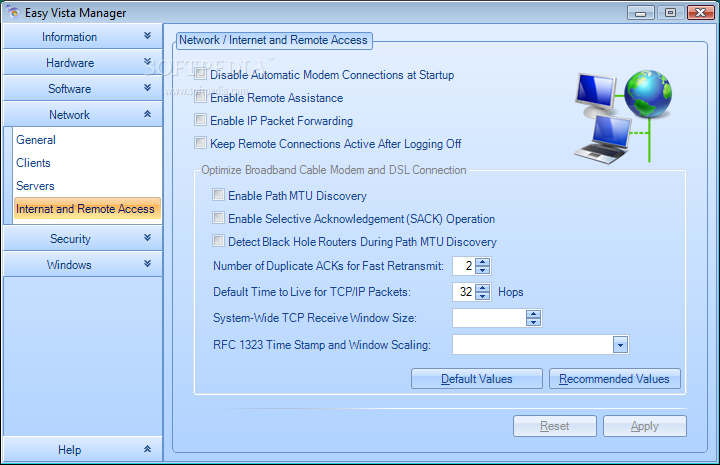Expand the Windows section chevron
Viewport: 720px width, 465px height.
[147, 263]
